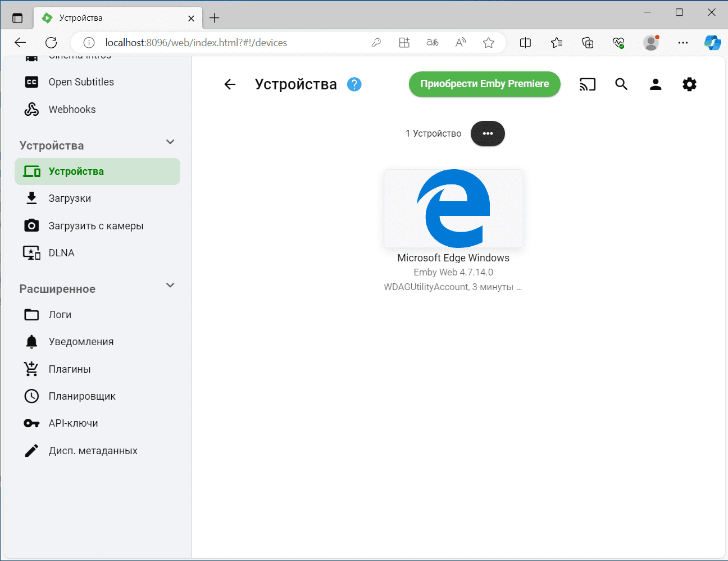Open Загрузки from sidebar

point(97,198)
